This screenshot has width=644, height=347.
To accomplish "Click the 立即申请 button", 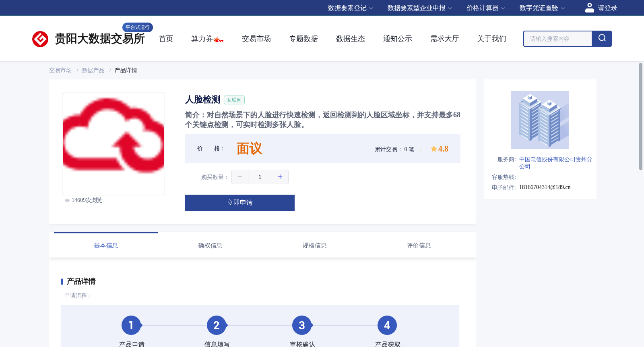I will [240, 203].
